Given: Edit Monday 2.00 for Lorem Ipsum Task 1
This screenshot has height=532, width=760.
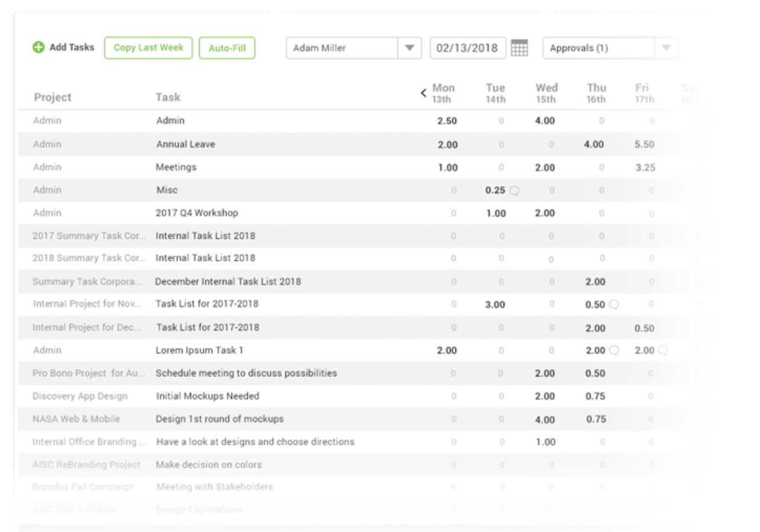Looking at the screenshot, I should click(447, 350).
